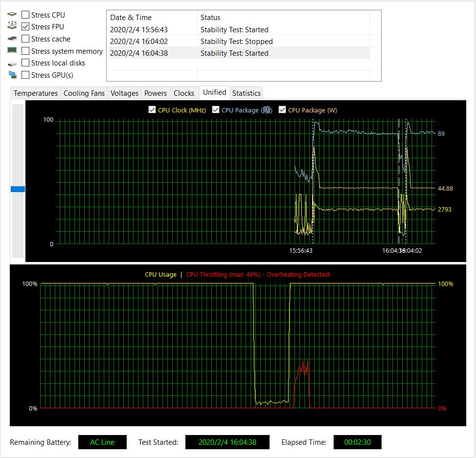
Task: Click the GPU monitor icon
Action: [12, 75]
